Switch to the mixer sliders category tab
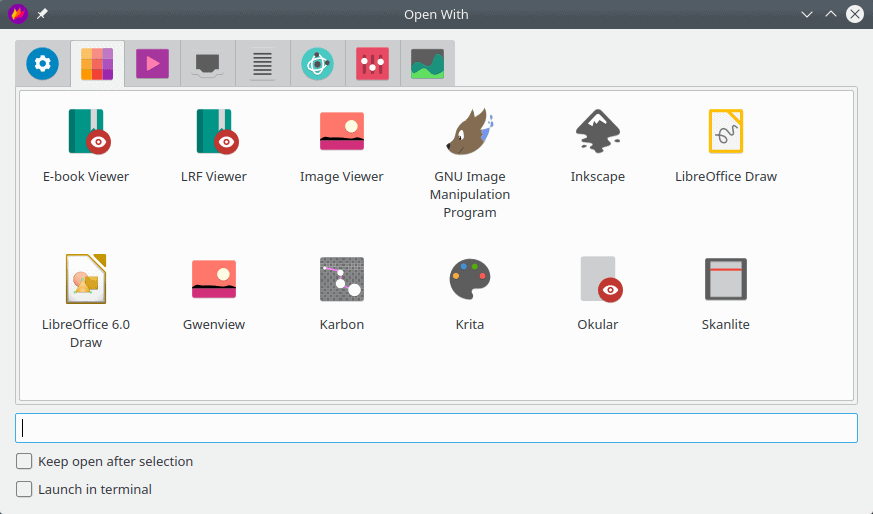873x514 pixels. (372, 63)
